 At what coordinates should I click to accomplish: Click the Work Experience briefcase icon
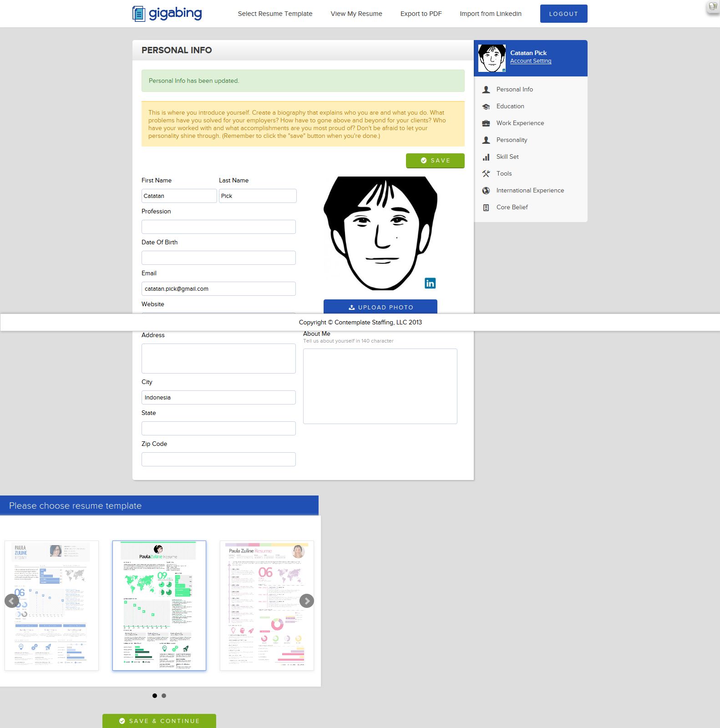point(486,123)
